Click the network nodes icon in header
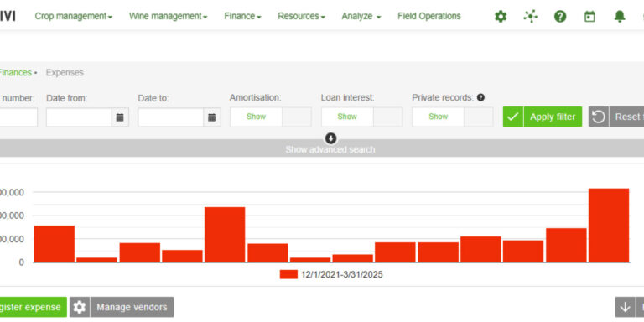Screen dimensions: 644x322 [530, 17]
